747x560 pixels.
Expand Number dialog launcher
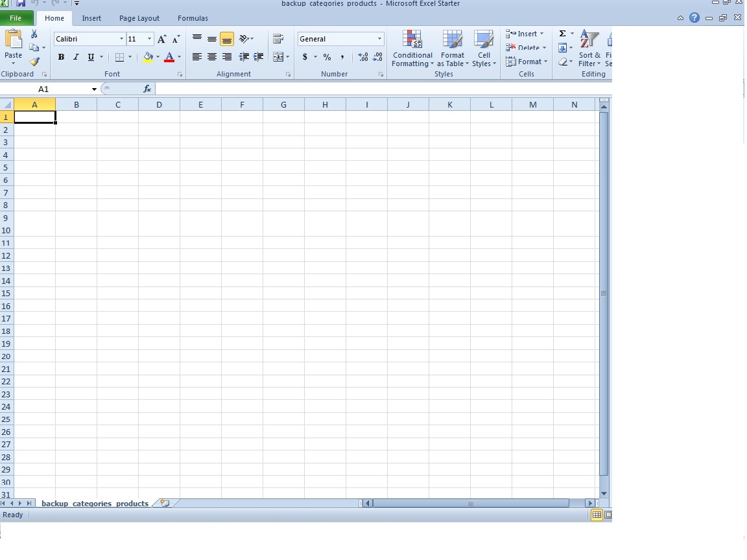pos(381,75)
